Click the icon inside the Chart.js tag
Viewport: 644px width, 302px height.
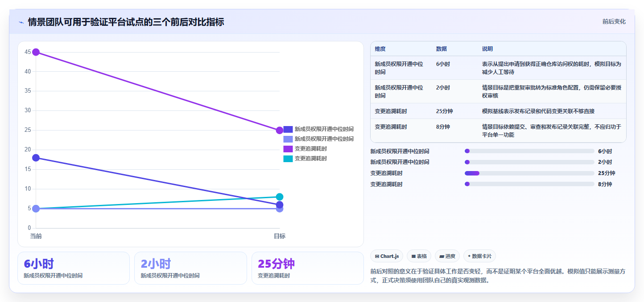pyautogui.click(x=377, y=256)
